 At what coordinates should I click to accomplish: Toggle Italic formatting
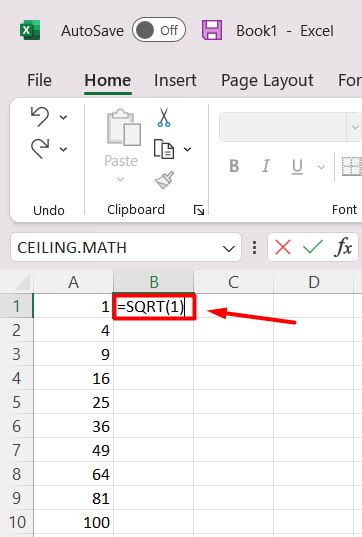pyautogui.click(x=266, y=166)
